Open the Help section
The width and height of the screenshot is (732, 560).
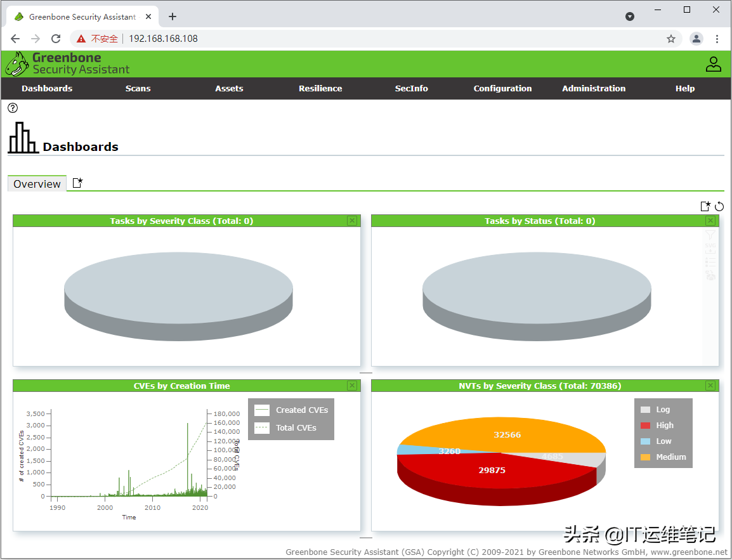pyautogui.click(x=685, y=88)
